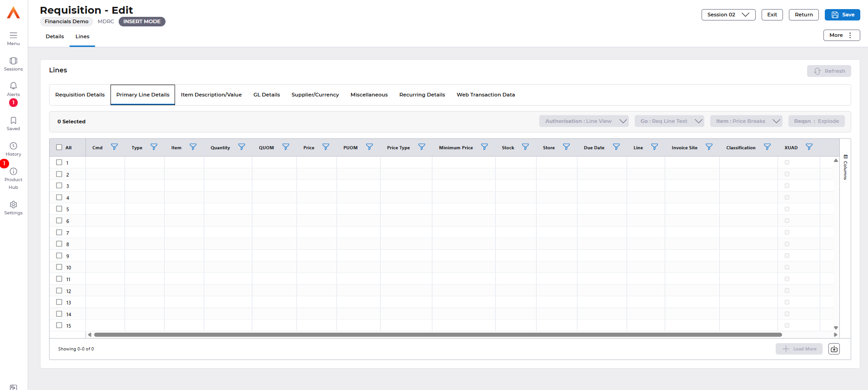Filter the QUOM column
The width and height of the screenshot is (868, 390).
(286, 147)
